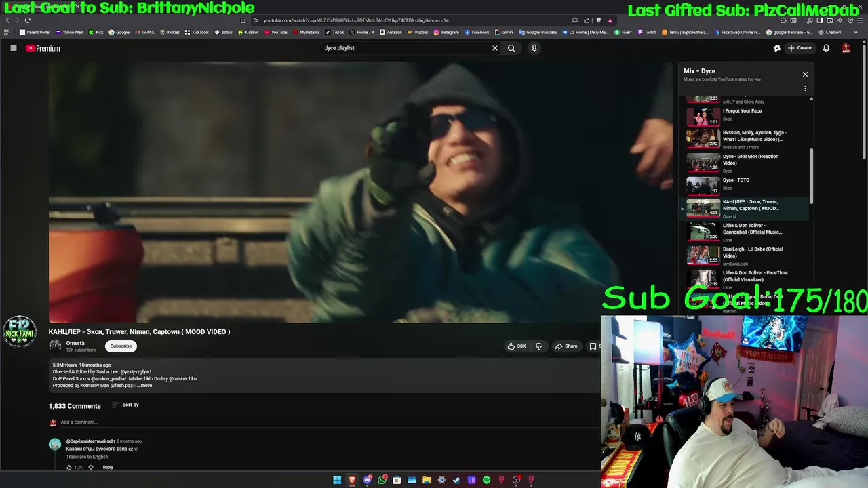Open File Explorer from the taskbar
Screen dimensions: 868x488
click(427, 480)
